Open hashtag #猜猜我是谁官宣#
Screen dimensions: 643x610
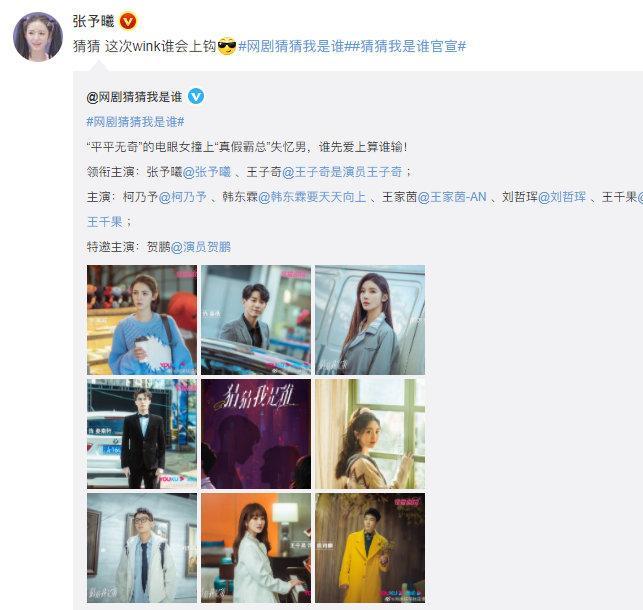pyautogui.click(x=407, y=46)
